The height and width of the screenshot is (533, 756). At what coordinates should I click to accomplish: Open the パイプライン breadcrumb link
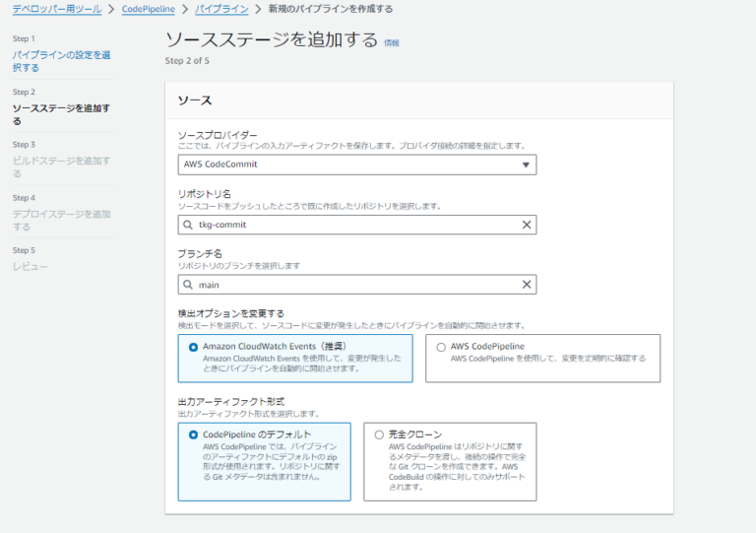[x=221, y=9]
